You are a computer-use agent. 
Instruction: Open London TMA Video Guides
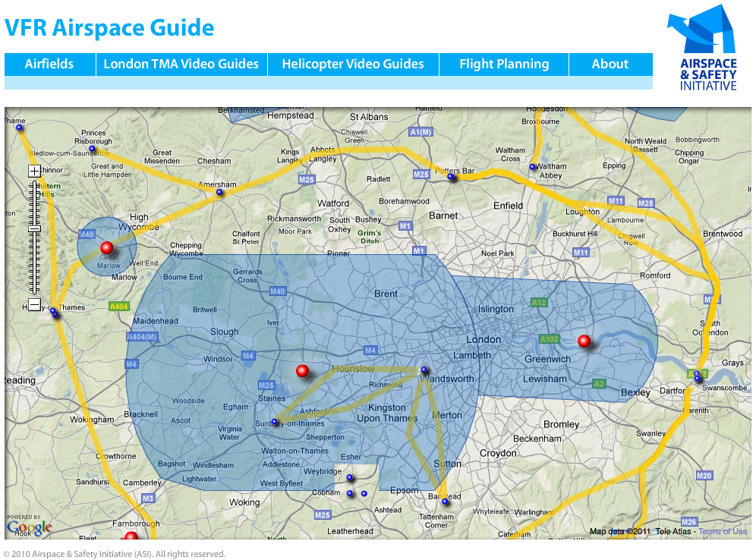coord(181,64)
